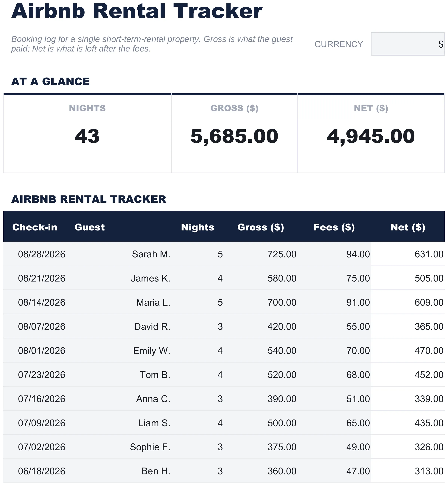This screenshot has height=486, width=448.
Task: Click the check-in date 07/02/2026
Action: point(42,447)
